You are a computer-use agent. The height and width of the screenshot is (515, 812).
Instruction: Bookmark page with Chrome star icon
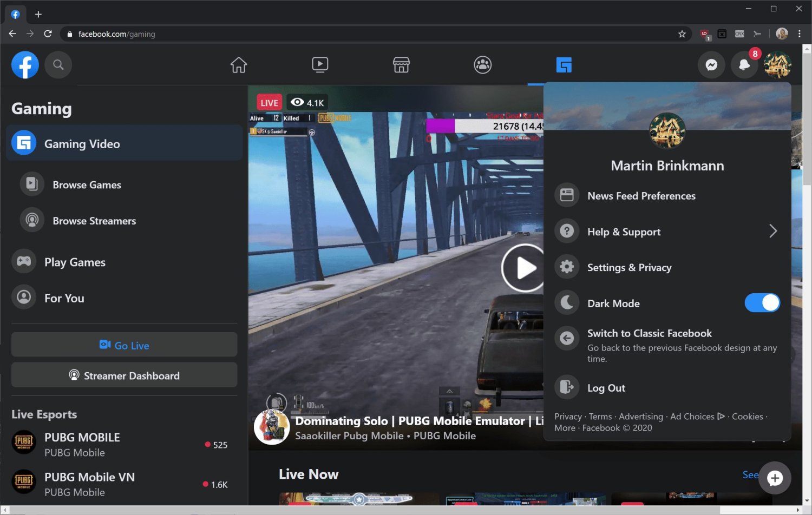pos(682,34)
